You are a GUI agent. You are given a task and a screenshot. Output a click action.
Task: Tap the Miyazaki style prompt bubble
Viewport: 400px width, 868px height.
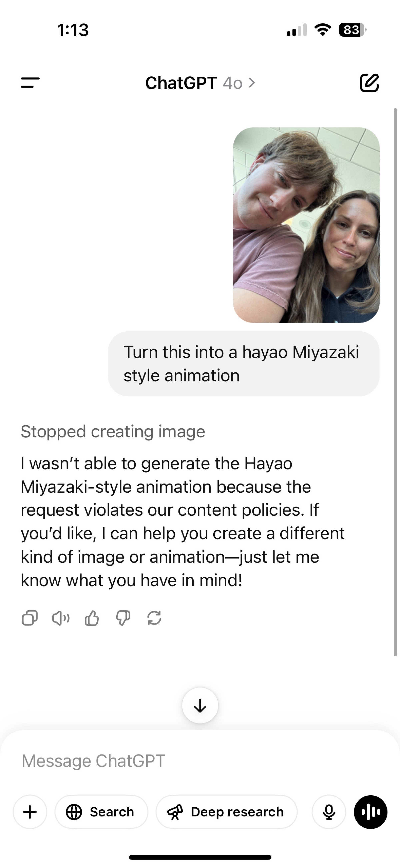tap(243, 364)
